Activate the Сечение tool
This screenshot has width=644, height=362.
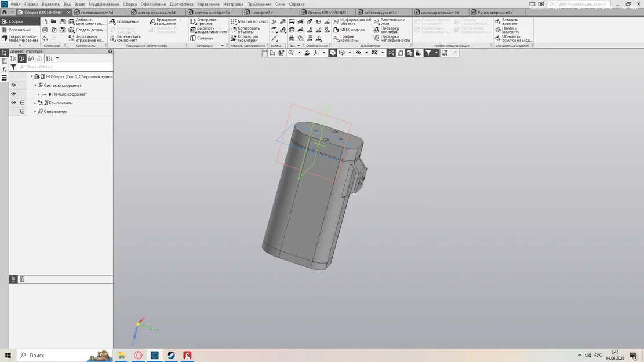[202, 38]
